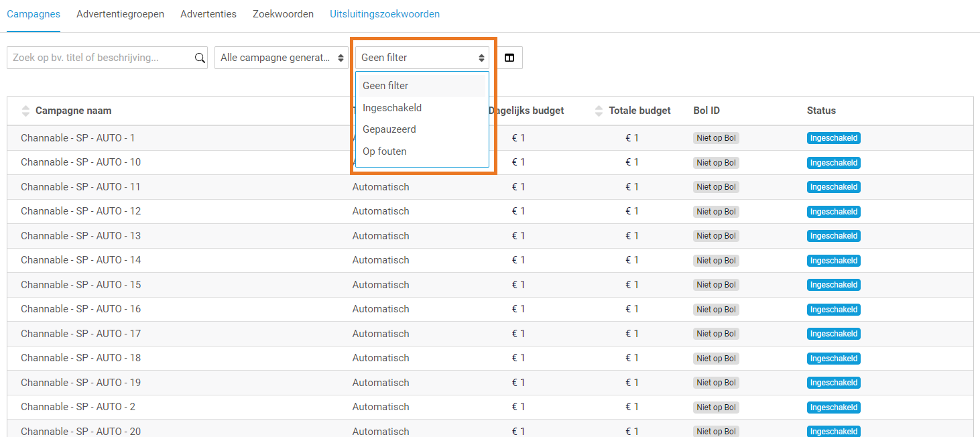The image size is (980, 437).
Task: Click total budget € 1 in AUTO - 2 row
Action: tap(632, 407)
